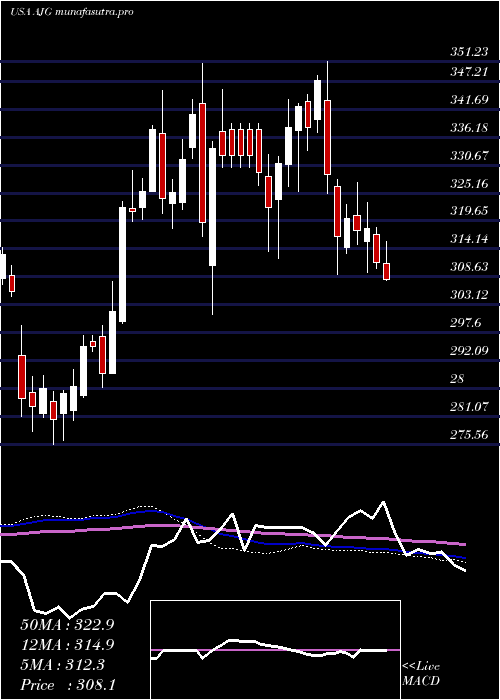Select the 325.16 price axis label
Image resolution: width=500 pixels, height=700 pixels.
click(x=469, y=184)
